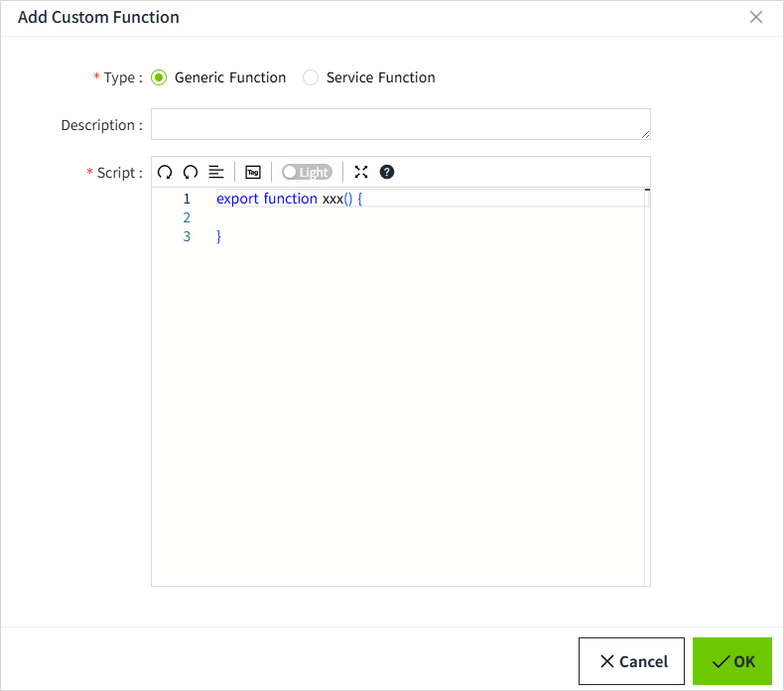Click the closing brace on line 3
This screenshot has width=784, height=691.
coord(219,236)
